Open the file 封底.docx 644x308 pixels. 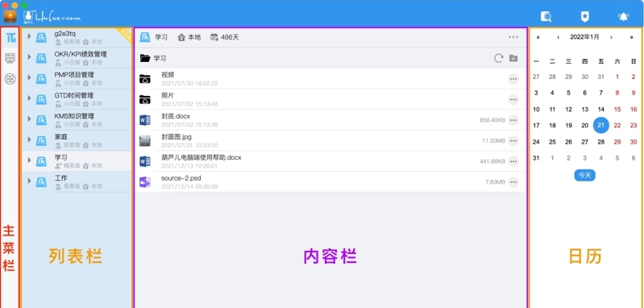[x=330, y=120]
